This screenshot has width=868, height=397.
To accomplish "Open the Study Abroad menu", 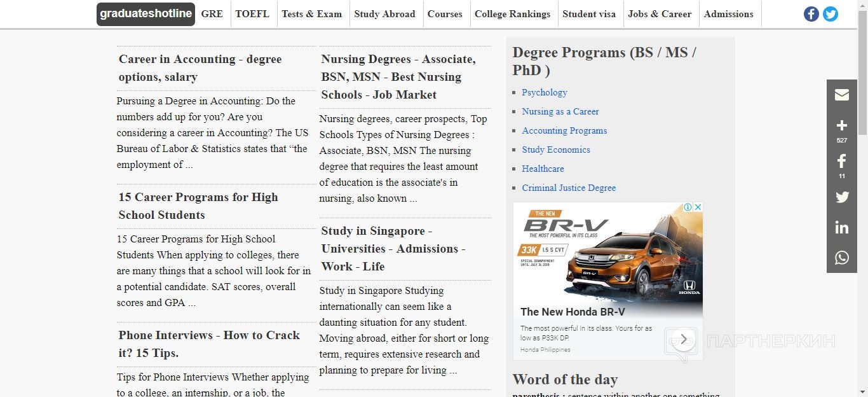I will point(384,14).
